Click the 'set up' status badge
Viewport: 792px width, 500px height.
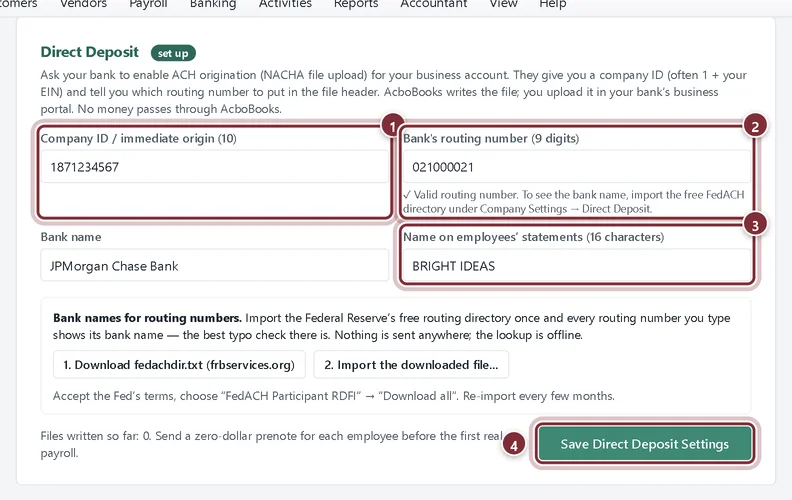(x=173, y=53)
